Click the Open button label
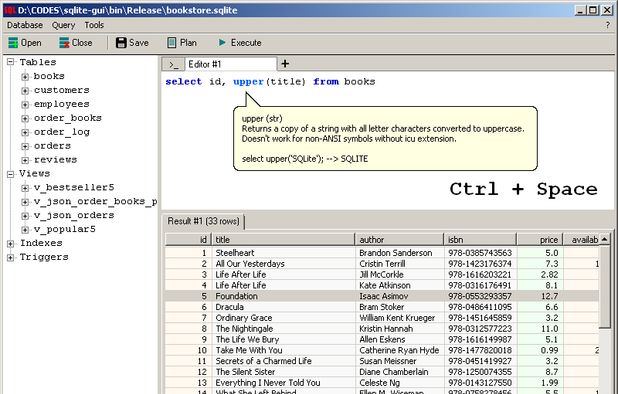This screenshot has width=618, height=394. coord(31,43)
